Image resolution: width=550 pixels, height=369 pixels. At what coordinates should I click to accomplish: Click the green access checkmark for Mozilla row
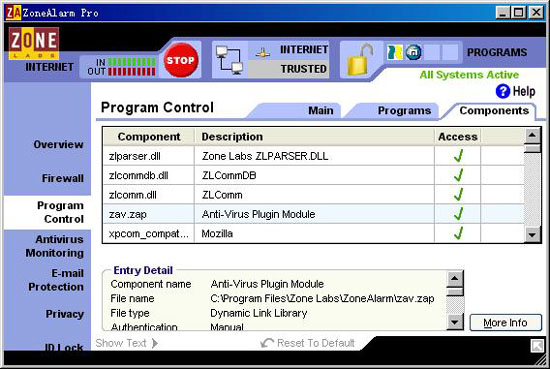(x=458, y=233)
